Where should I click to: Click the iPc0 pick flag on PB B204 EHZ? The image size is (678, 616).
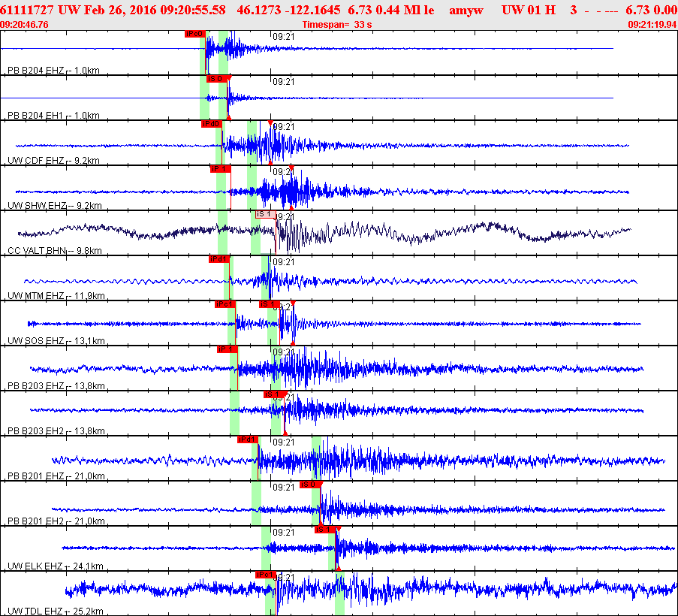194,34
